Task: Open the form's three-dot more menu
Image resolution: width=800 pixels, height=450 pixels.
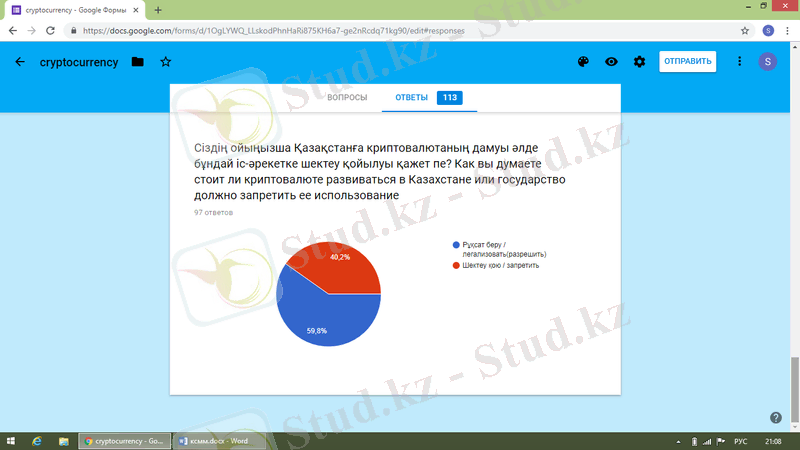Action: 739,62
